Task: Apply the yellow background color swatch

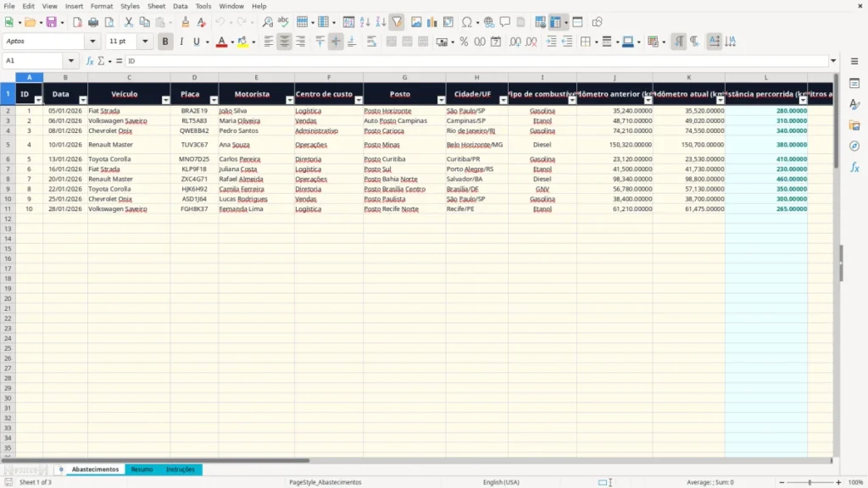Action: coord(242,42)
